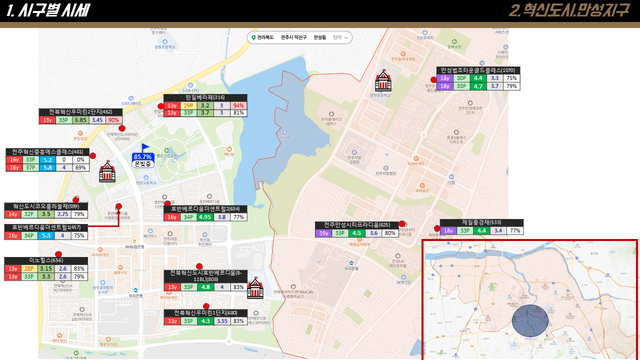The image size is (640, 360).
Task: Click the red dot marker beside 제일풍경채
Action: 437,229
